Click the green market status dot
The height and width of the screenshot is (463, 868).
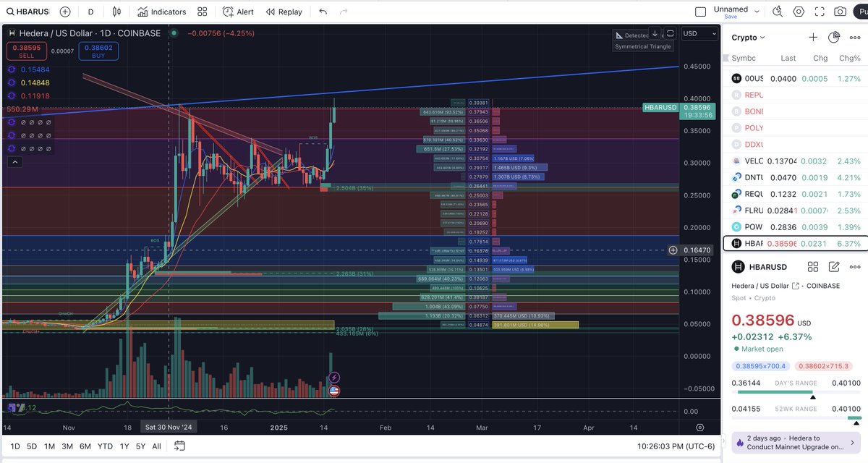pos(174,33)
